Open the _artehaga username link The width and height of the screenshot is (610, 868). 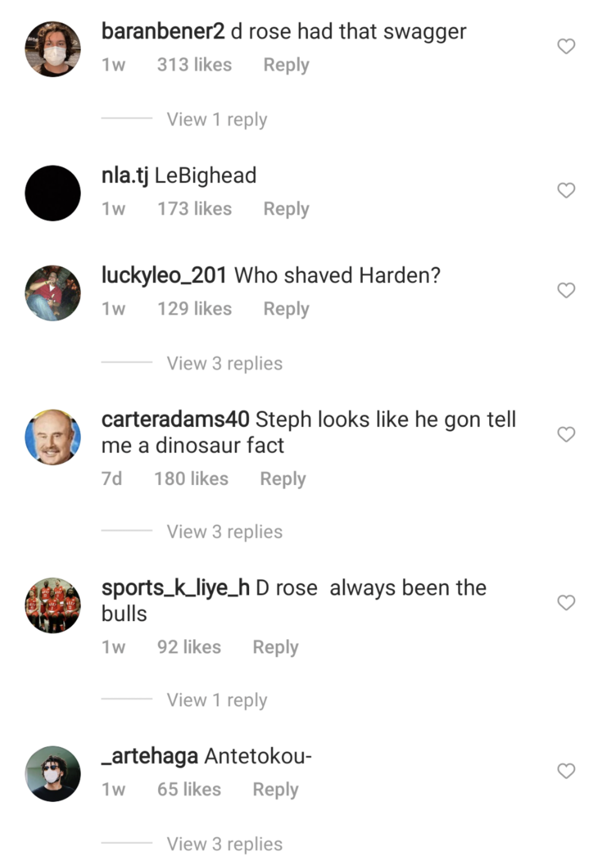click(150, 757)
